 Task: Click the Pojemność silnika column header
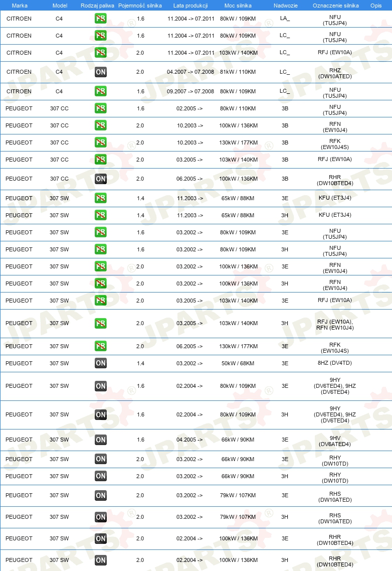click(x=140, y=6)
